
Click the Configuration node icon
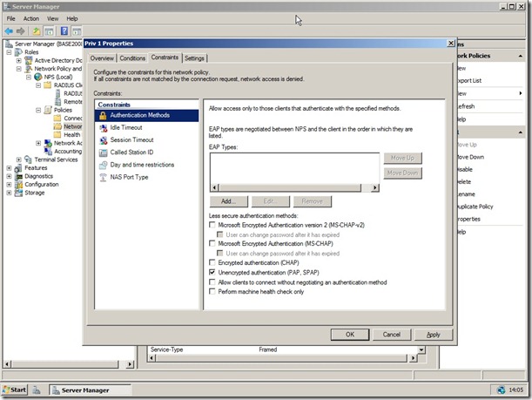[18, 185]
